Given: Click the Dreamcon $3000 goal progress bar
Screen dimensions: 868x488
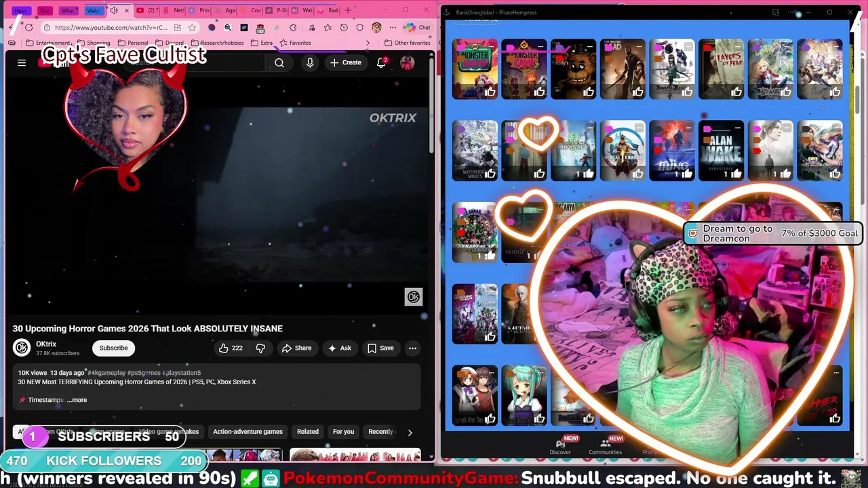Looking at the screenshot, I should pyautogui.click(x=773, y=233).
